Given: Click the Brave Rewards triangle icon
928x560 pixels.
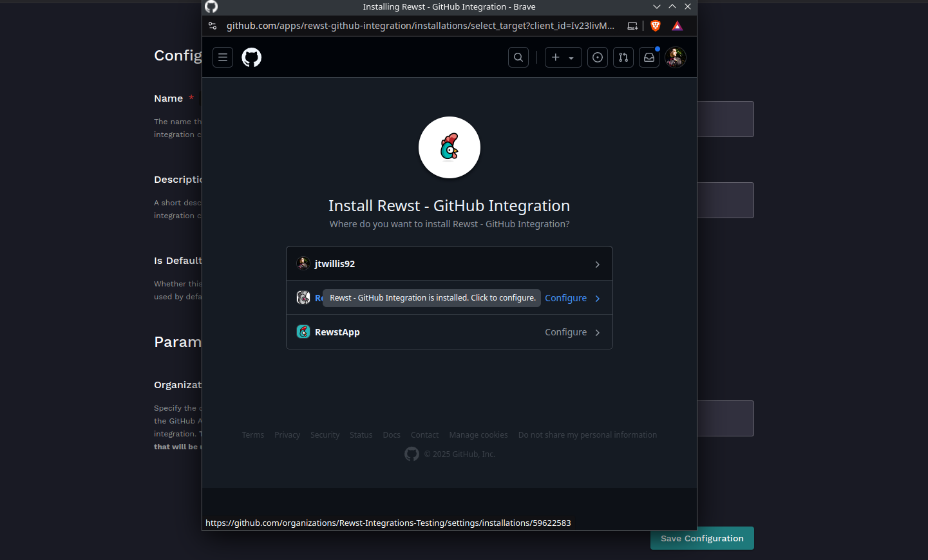Looking at the screenshot, I should (x=677, y=26).
